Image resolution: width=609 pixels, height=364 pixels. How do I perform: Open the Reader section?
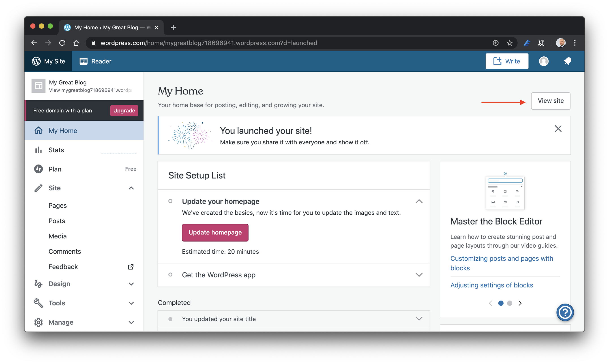click(x=95, y=61)
